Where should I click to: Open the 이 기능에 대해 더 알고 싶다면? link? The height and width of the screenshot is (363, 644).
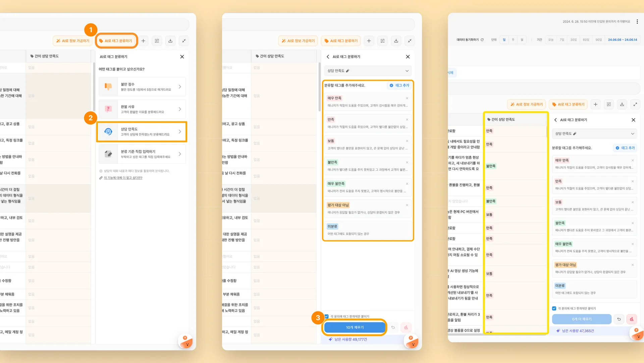pos(123,178)
